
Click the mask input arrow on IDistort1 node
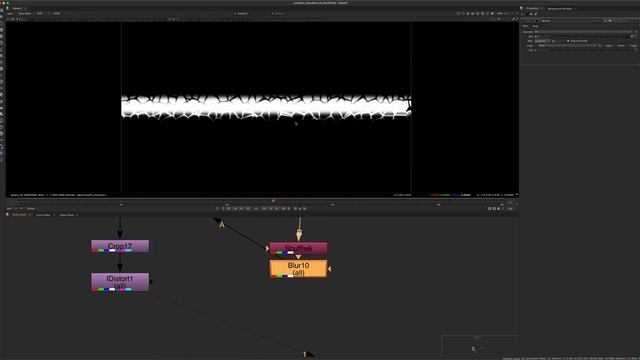(151, 282)
